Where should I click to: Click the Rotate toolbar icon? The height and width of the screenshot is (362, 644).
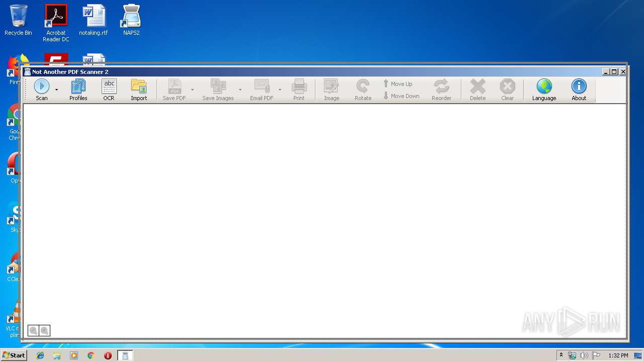[x=363, y=90]
